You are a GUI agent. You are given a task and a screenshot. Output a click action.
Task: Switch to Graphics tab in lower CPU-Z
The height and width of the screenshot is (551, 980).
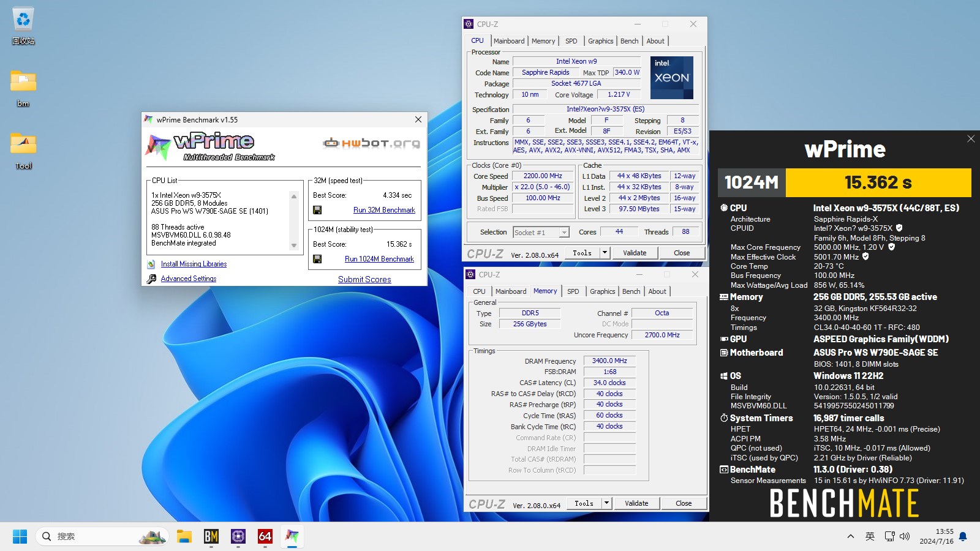point(602,291)
